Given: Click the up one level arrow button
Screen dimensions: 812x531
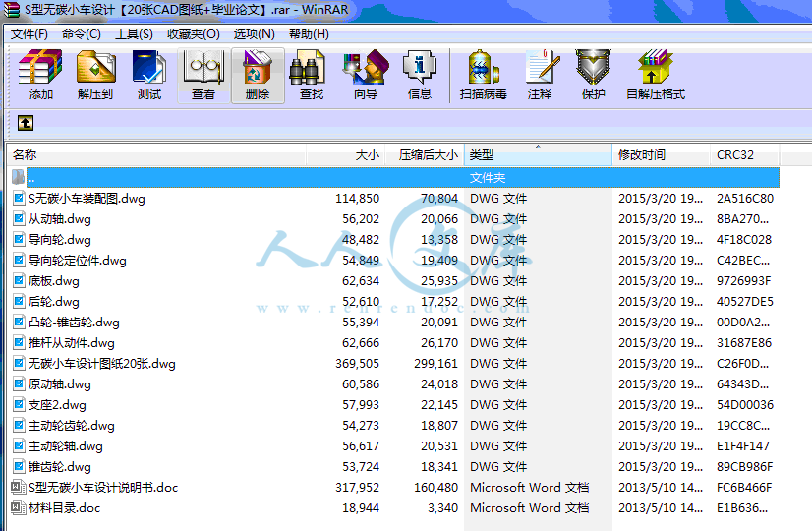Looking at the screenshot, I should tap(26, 123).
